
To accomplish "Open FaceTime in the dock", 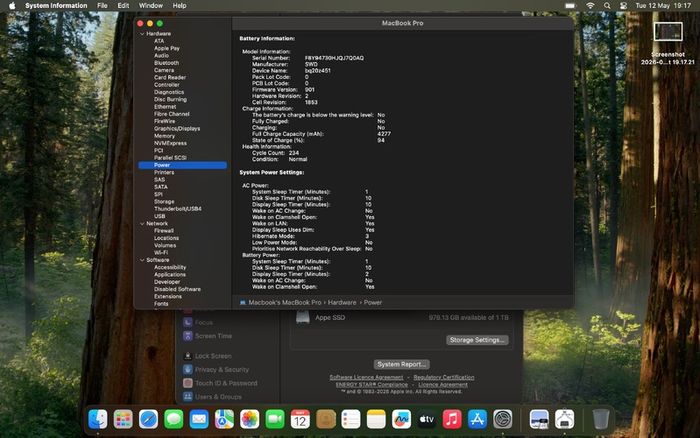I will pyautogui.click(x=275, y=420).
